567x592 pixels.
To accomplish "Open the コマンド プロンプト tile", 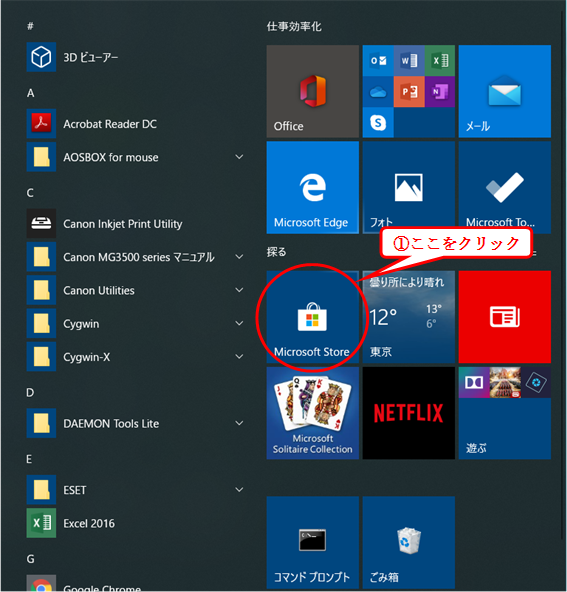I will click(313, 543).
